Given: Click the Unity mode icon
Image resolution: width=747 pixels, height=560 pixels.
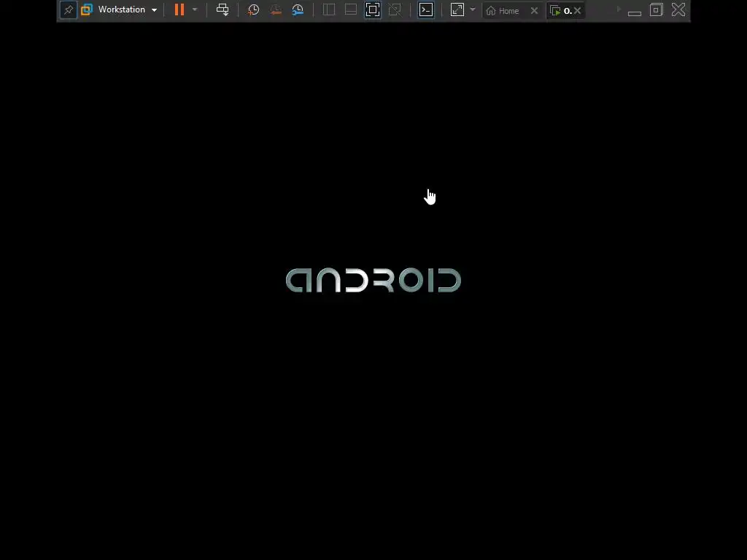Looking at the screenshot, I should pyautogui.click(x=395, y=9).
